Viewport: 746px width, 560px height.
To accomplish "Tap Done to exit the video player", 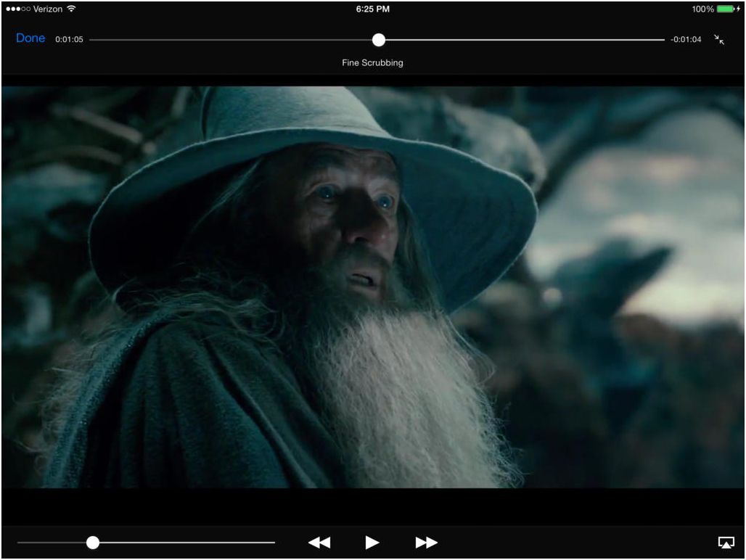I will coord(30,38).
